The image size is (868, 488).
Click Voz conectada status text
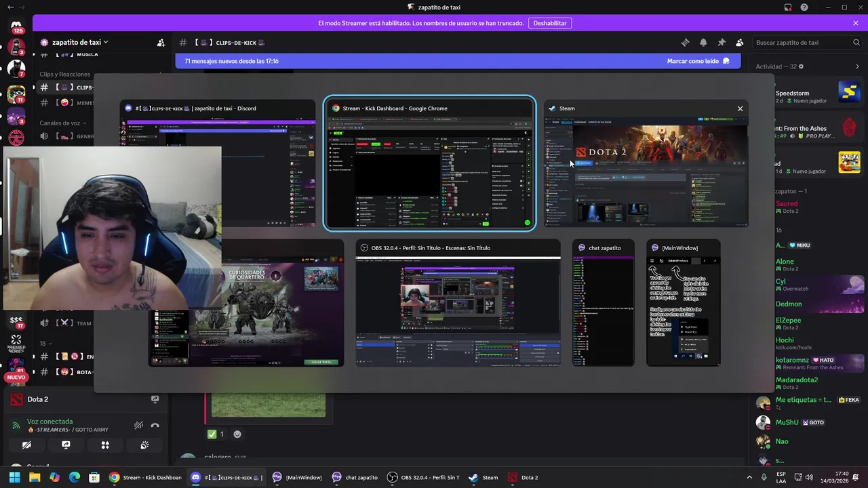coord(50,421)
